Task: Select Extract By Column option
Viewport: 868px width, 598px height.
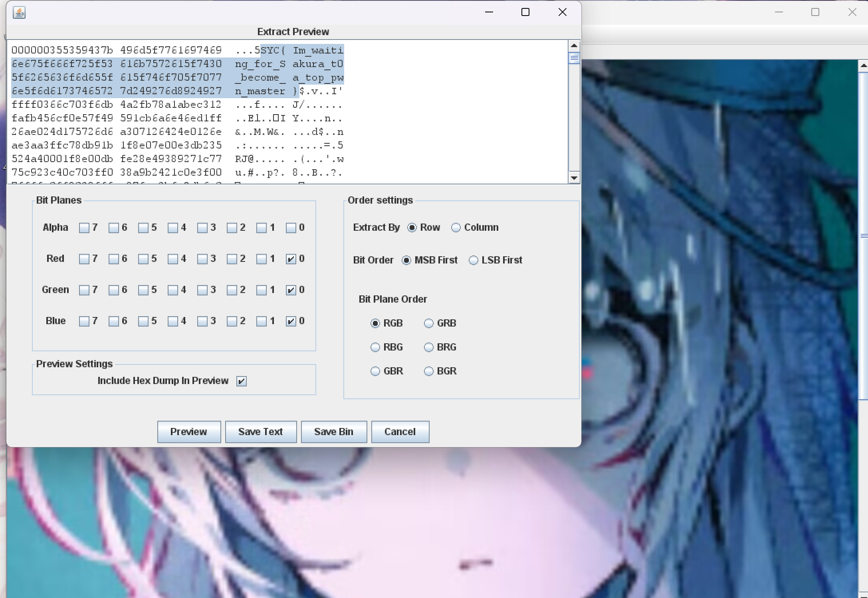Action: (x=456, y=228)
